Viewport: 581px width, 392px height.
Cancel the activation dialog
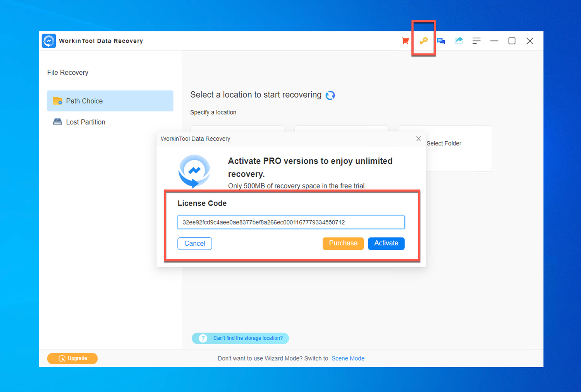(195, 243)
